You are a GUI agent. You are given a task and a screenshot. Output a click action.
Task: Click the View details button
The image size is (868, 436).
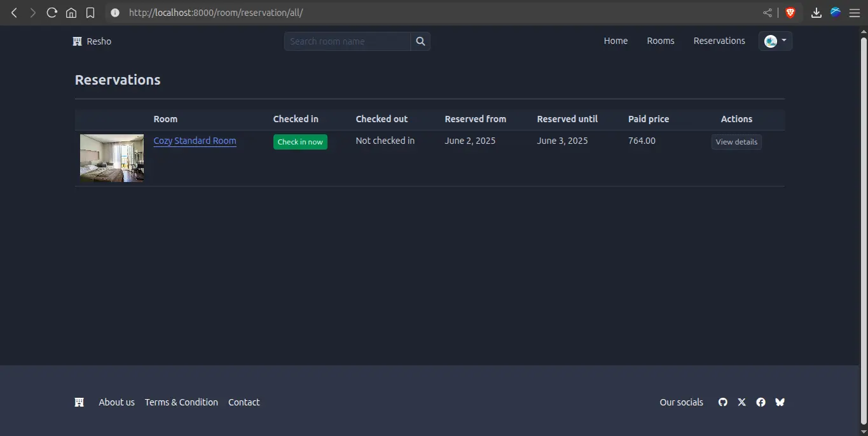coord(736,142)
